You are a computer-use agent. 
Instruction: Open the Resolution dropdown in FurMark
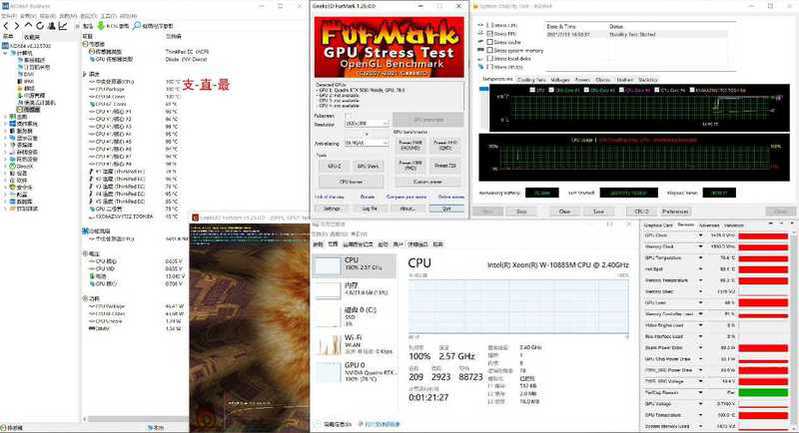[385, 124]
